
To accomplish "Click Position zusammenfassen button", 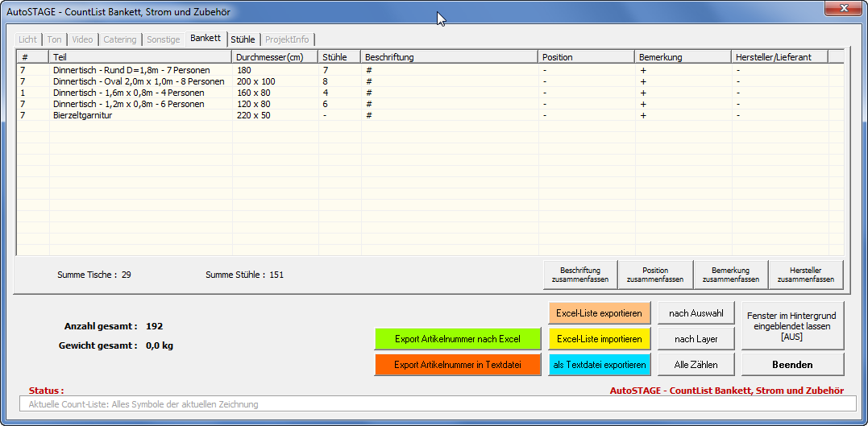I will click(x=654, y=275).
